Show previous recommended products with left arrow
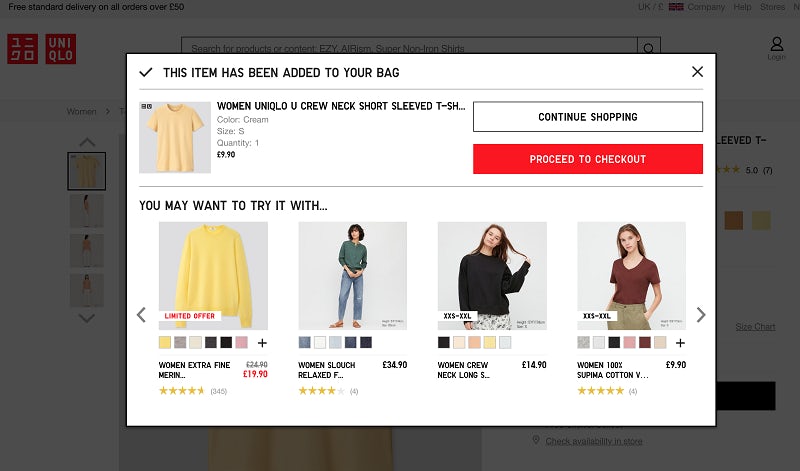Screen dimensions: 800x471 141,315
